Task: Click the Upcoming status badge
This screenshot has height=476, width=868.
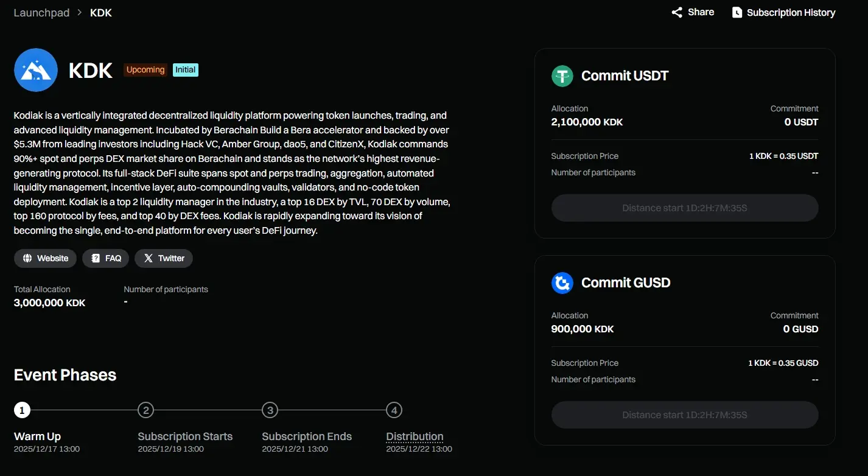Action: coord(145,70)
